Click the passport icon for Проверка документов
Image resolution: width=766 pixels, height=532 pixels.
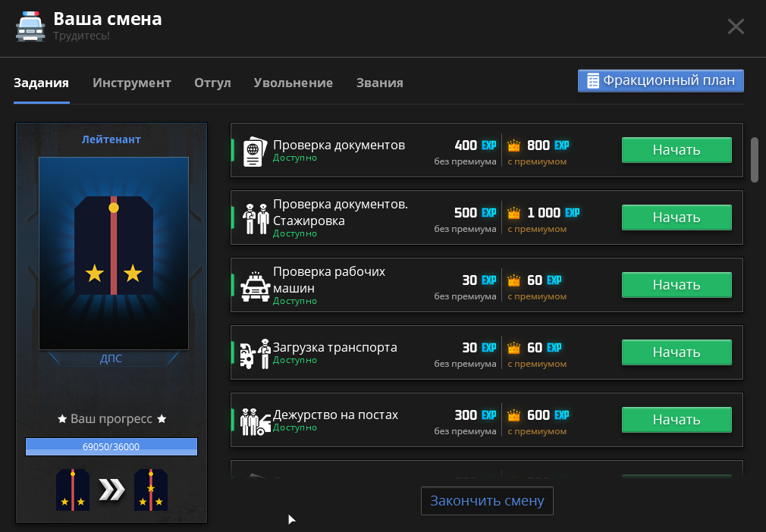(254, 151)
